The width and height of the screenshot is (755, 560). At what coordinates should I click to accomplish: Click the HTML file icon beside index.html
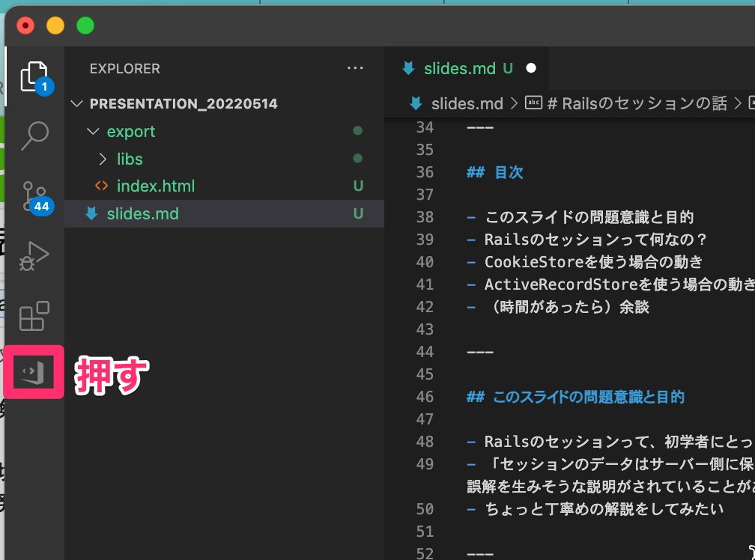pyautogui.click(x=101, y=186)
